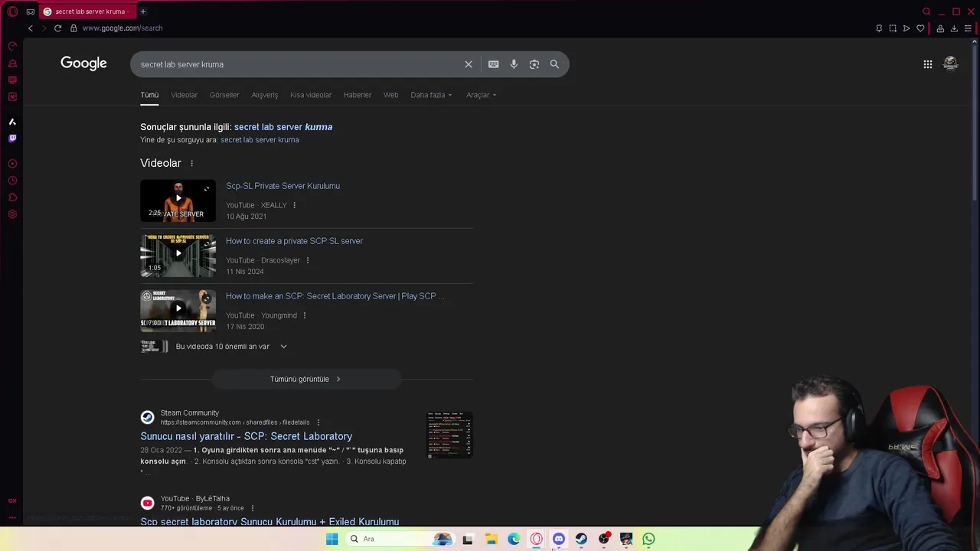Clear the search query with X

(x=469, y=64)
